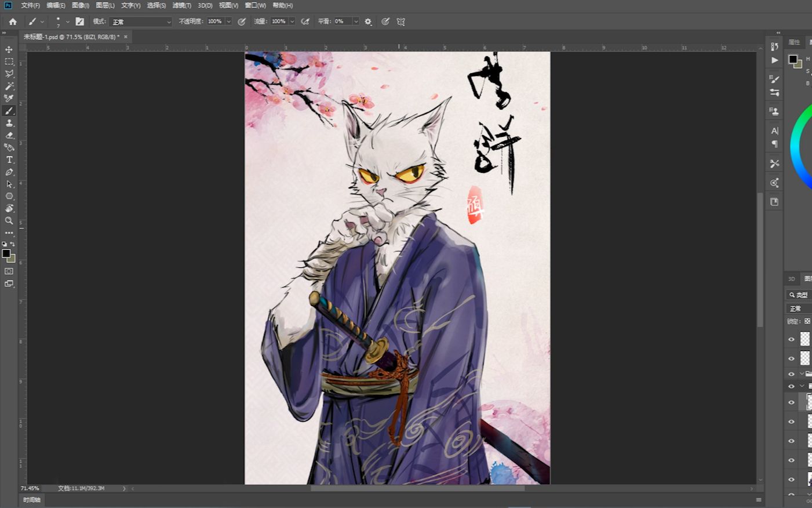Change the screen mode in the toolbox
This screenshot has height=508, width=812.
point(9,284)
